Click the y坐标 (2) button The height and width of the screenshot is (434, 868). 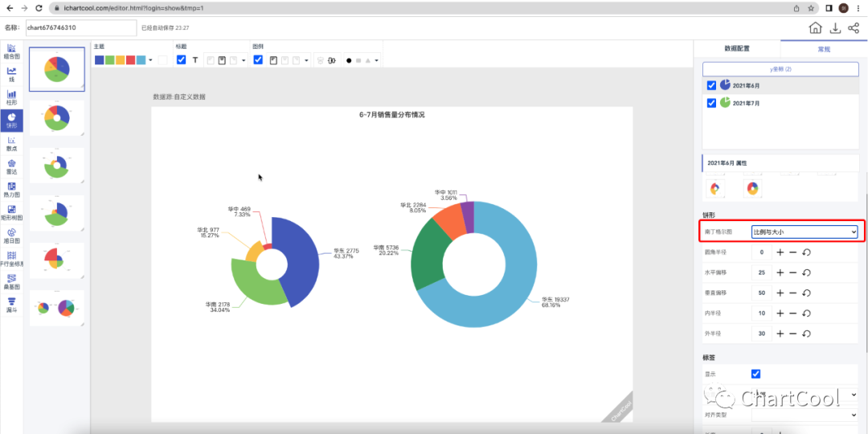[x=780, y=69]
